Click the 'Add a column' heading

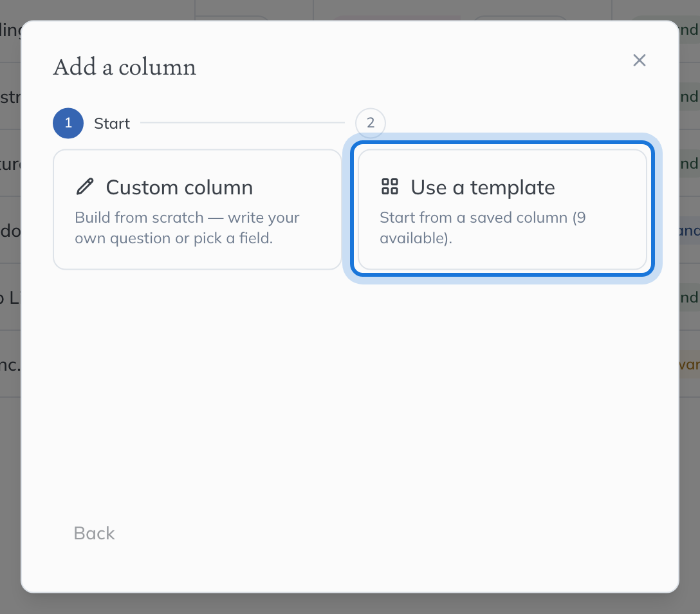[x=125, y=68]
